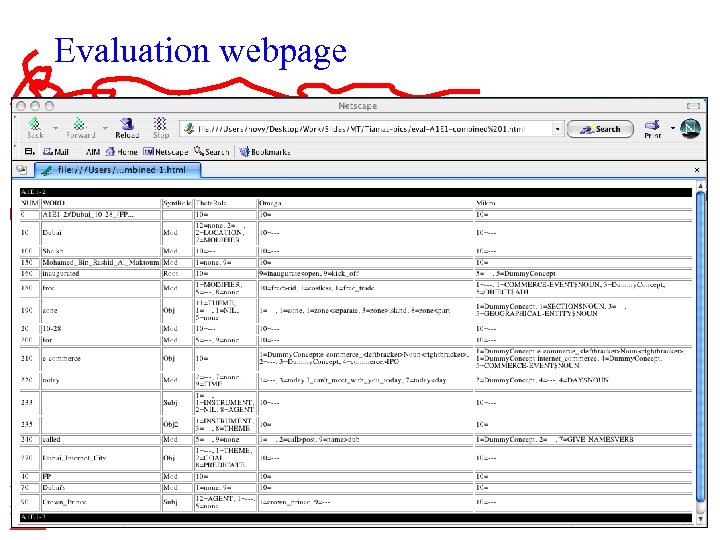Stop page loading with the Stop icon

click(160, 128)
